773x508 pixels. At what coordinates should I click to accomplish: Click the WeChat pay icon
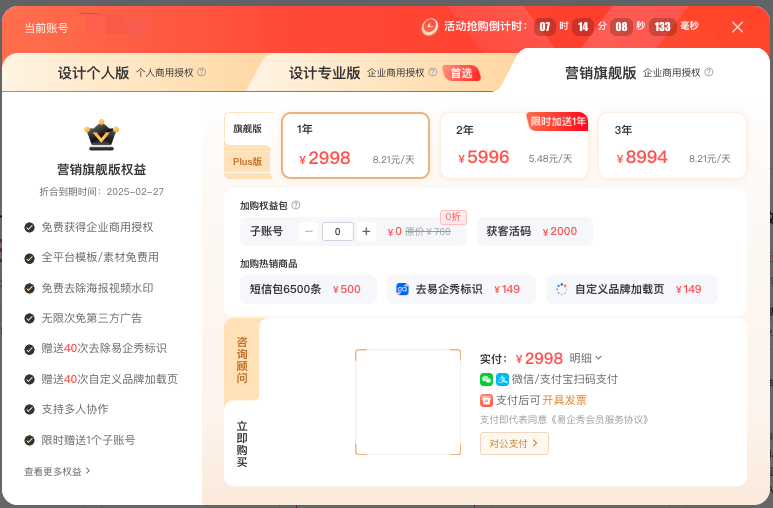(x=486, y=379)
